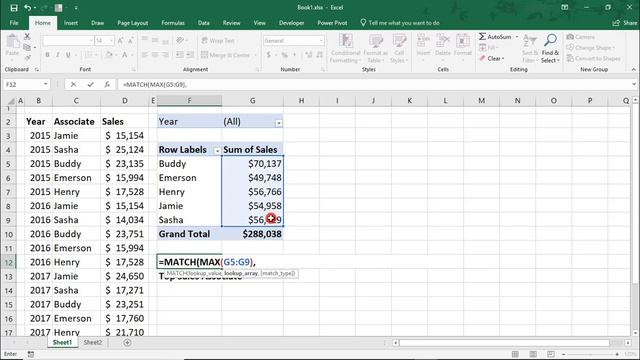The height and width of the screenshot is (360, 640).
Task: Switch to Sheet2 tab
Action: tap(93, 342)
